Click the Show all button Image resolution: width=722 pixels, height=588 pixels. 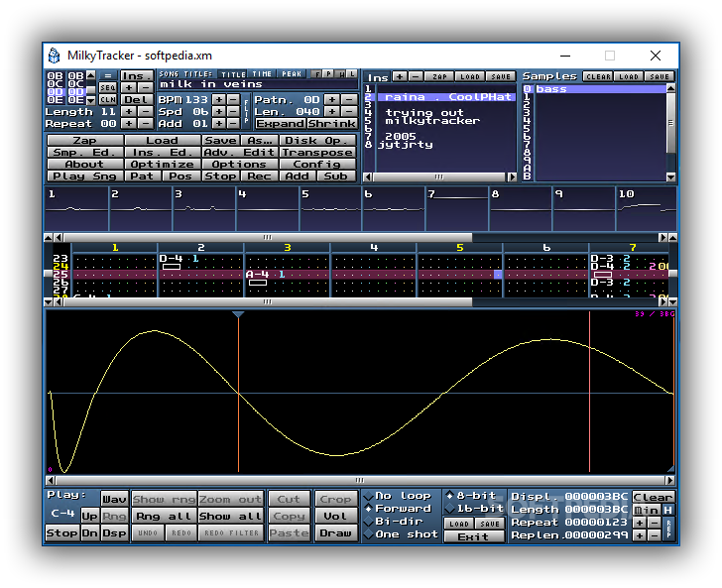pyautogui.click(x=231, y=517)
